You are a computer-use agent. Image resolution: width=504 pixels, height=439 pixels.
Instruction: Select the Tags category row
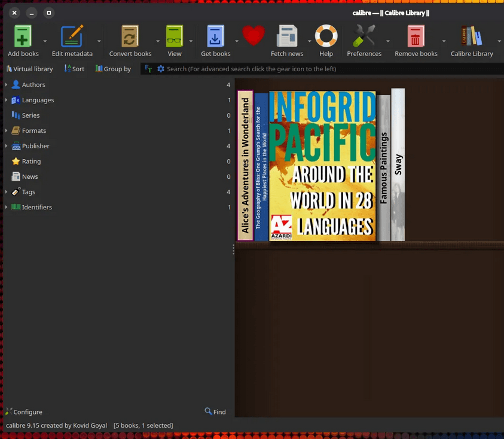[118, 192]
